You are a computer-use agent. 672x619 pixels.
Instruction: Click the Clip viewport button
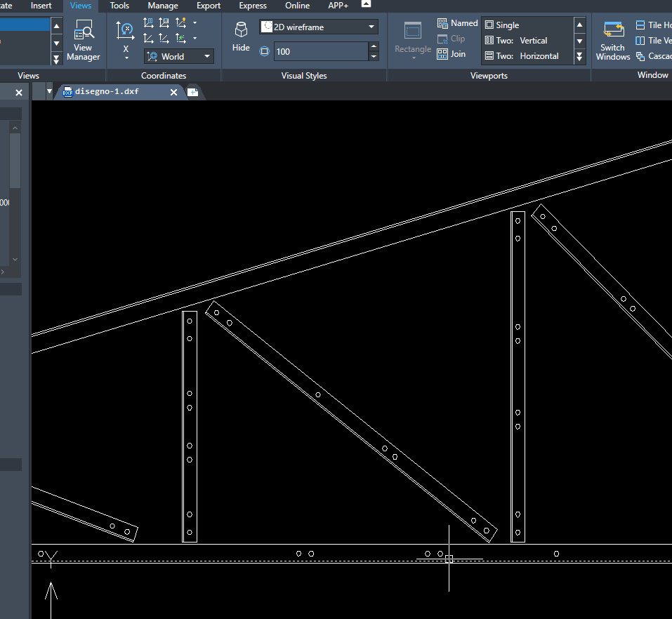(452, 39)
